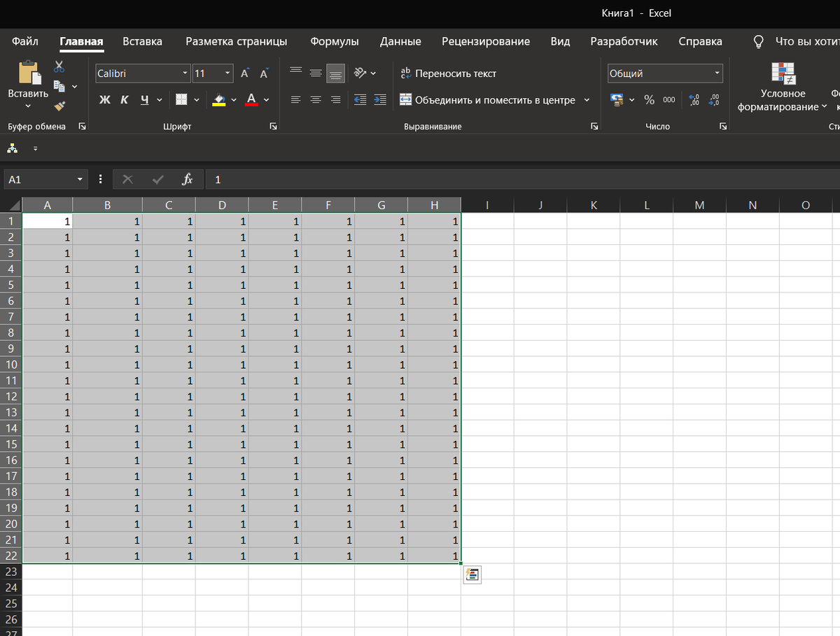
Task: Click the hierarchy icon in the quick access toolbar
Action: [12, 148]
